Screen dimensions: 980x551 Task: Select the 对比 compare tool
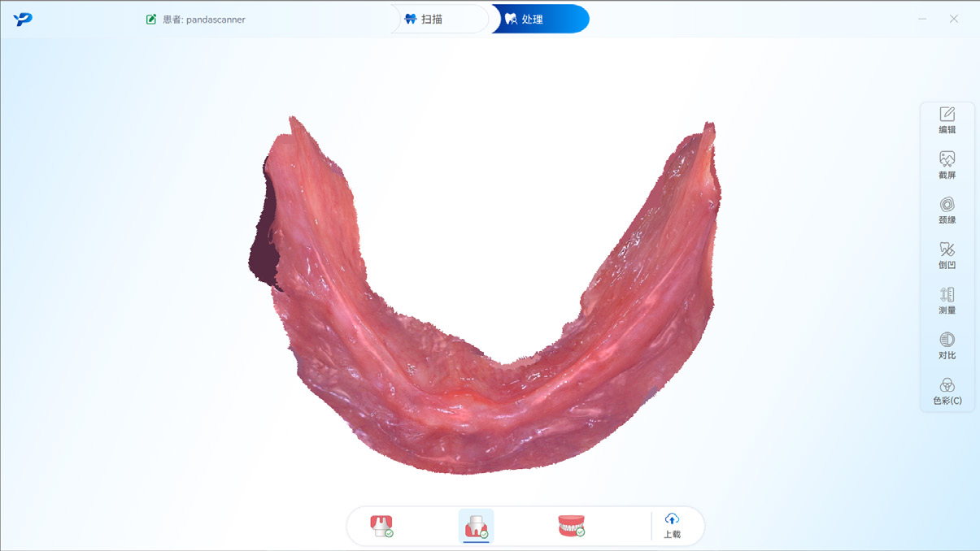coord(947,345)
